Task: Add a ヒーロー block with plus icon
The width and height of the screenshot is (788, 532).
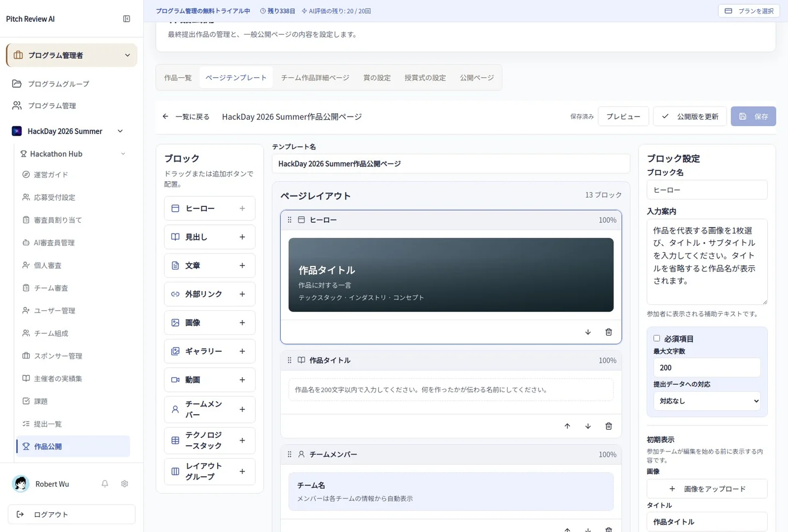Action: (242, 209)
